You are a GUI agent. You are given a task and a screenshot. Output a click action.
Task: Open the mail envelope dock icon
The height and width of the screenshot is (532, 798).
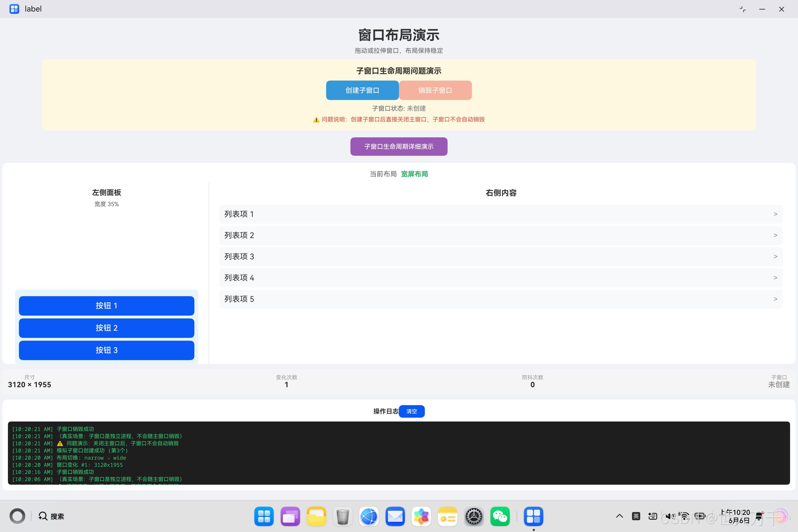coord(395,516)
